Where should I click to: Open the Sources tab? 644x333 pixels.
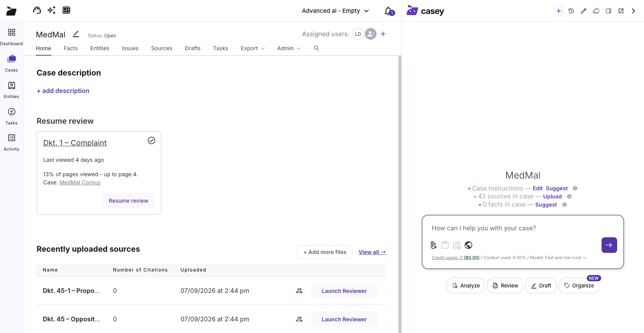click(162, 48)
